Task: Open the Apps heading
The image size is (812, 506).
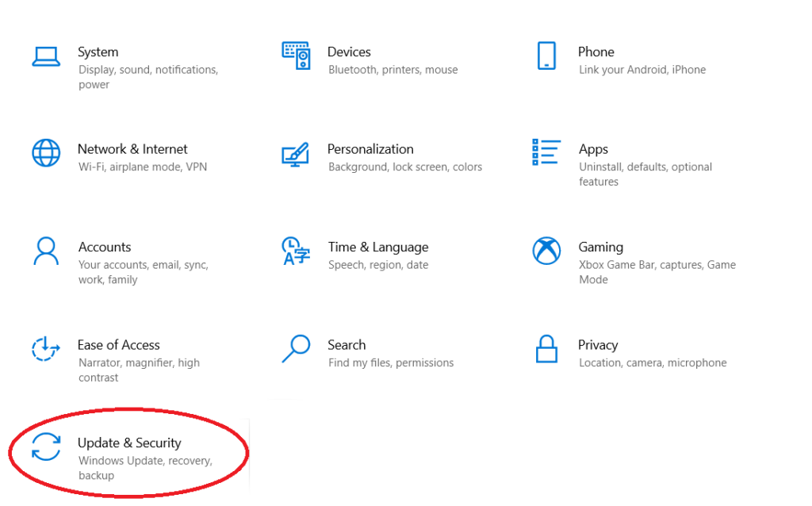Action: (593, 149)
